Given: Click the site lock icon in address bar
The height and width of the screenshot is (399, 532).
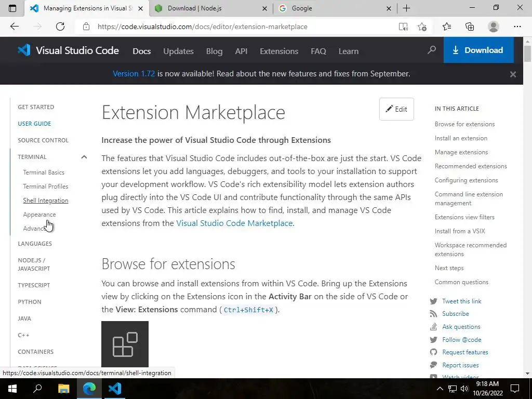Looking at the screenshot, I should (86, 26).
